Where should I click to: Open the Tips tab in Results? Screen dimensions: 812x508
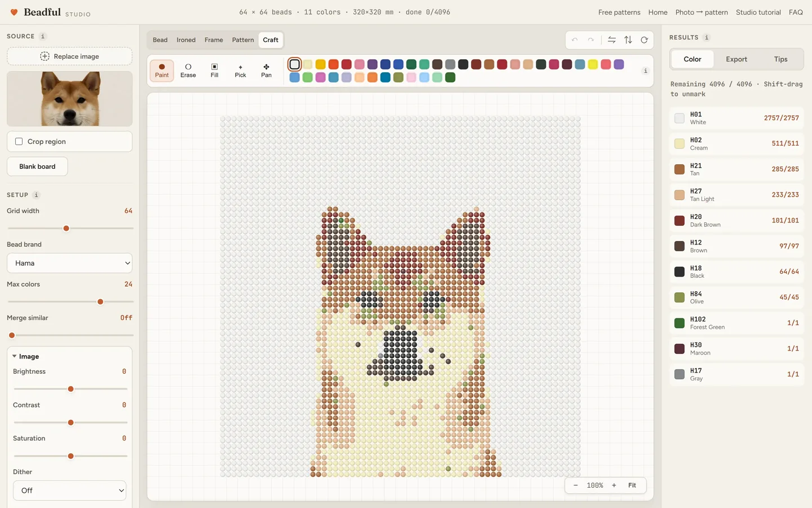tap(780, 59)
